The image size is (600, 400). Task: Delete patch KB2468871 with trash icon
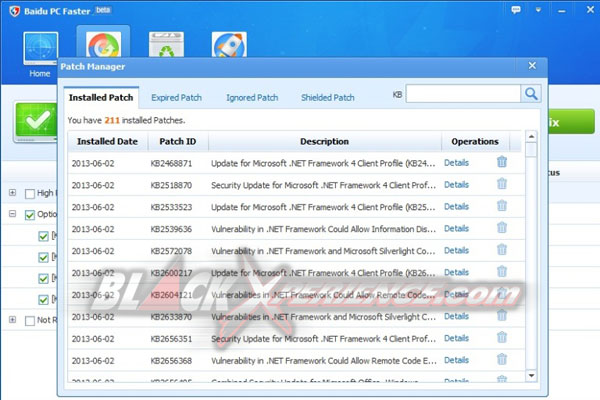point(502,162)
